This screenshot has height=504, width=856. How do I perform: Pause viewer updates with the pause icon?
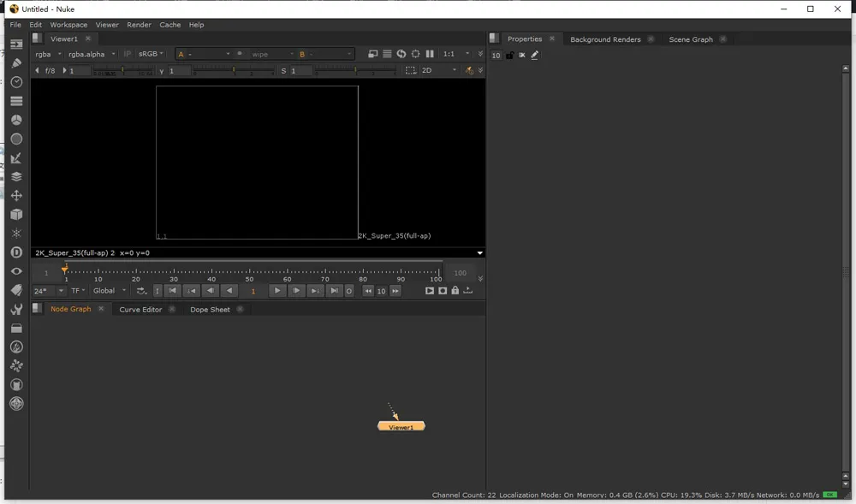click(x=430, y=54)
